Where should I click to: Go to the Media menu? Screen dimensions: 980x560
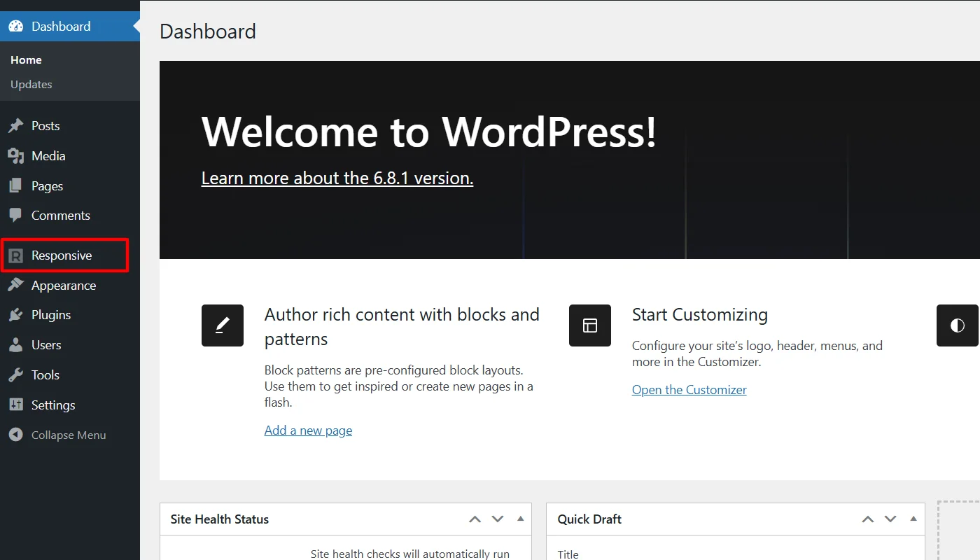[48, 156]
